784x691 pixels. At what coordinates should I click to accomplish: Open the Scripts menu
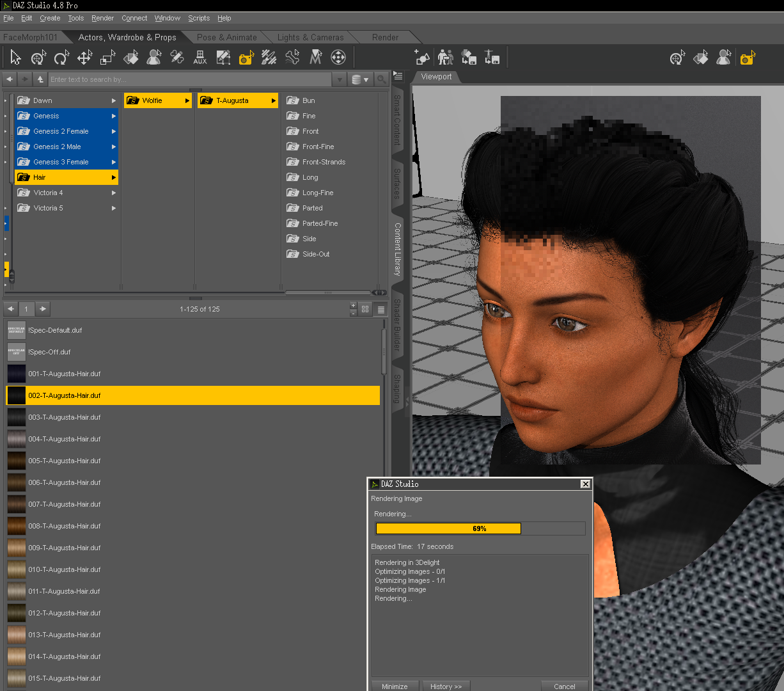pyautogui.click(x=199, y=18)
